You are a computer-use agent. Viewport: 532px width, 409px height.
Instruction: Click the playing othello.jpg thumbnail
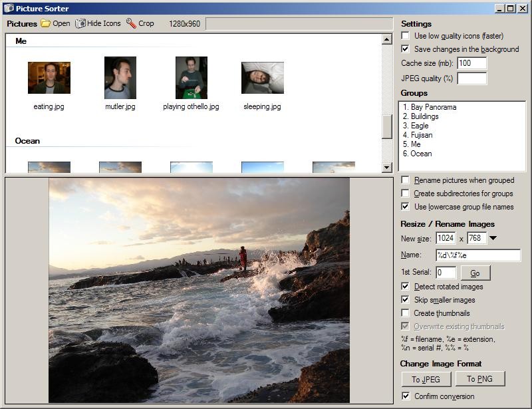191,78
